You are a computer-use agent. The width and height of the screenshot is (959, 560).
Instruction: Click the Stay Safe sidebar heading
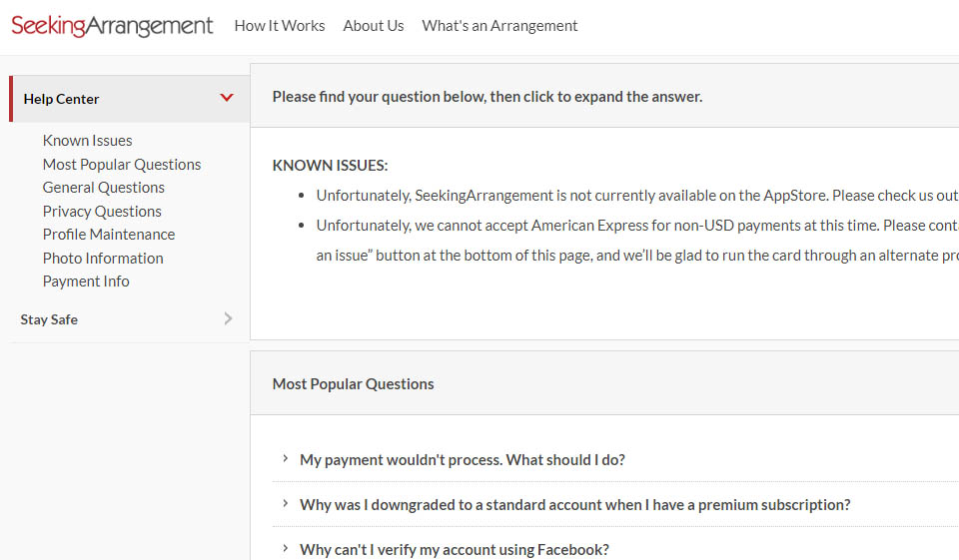[49, 319]
